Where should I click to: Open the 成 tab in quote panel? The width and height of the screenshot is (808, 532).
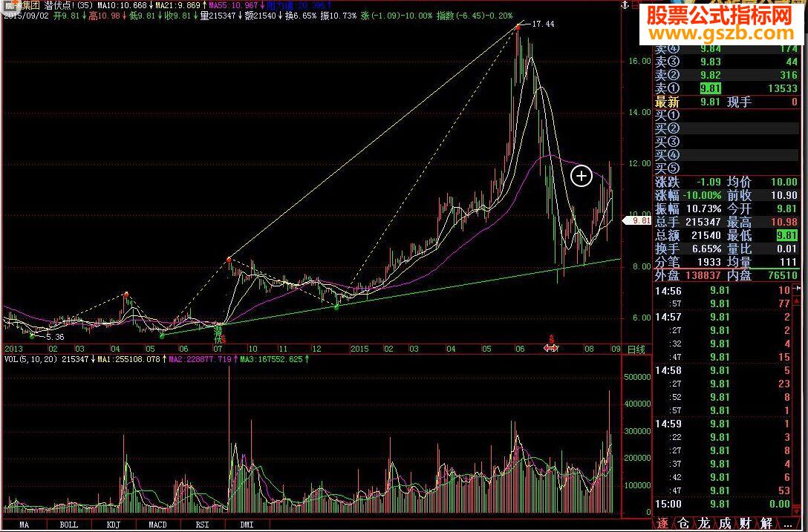coord(725,524)
